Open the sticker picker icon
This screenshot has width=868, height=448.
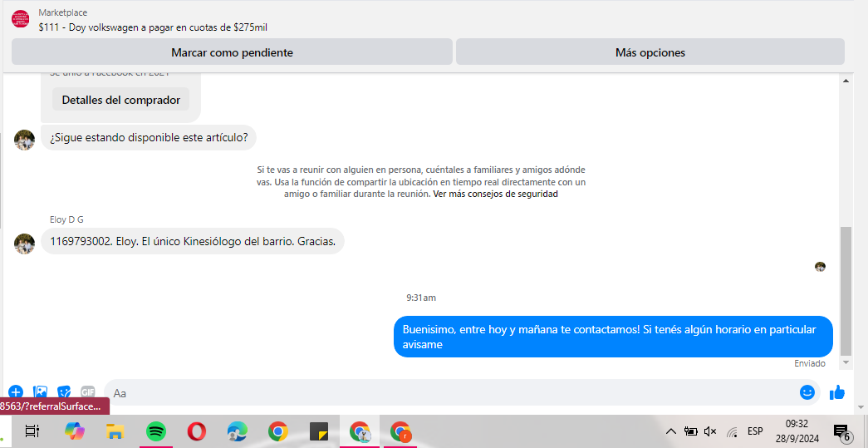point(64,392)
